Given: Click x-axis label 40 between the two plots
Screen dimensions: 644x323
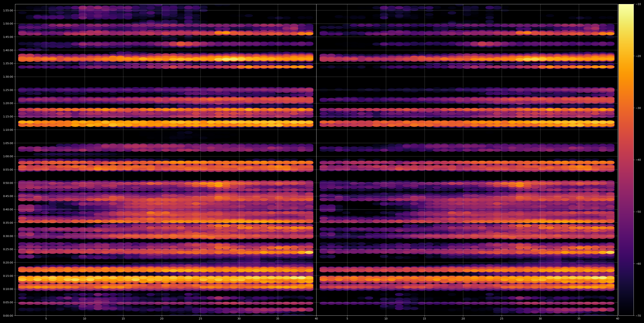Looking at the screenshot, I should [316, 319].
